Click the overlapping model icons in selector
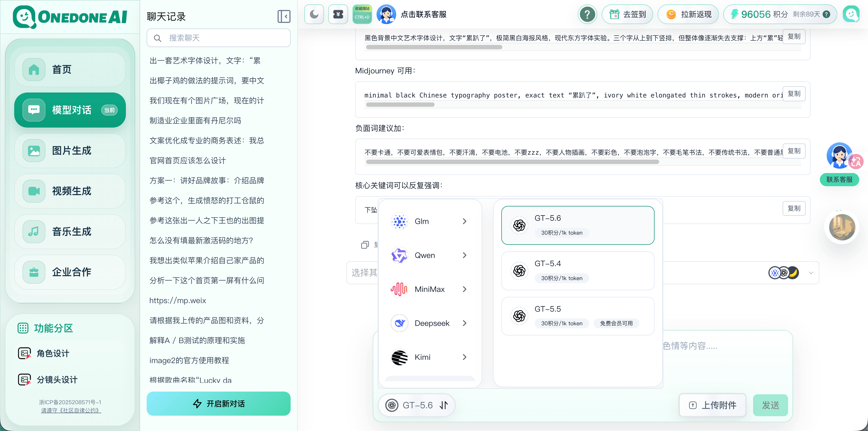The image size is (868, 431). [x=783, y=272]
